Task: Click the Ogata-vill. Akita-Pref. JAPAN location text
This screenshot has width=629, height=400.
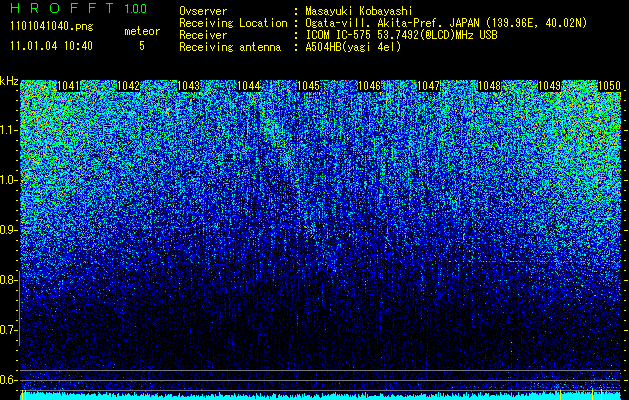Action: [x=446, y=24]
